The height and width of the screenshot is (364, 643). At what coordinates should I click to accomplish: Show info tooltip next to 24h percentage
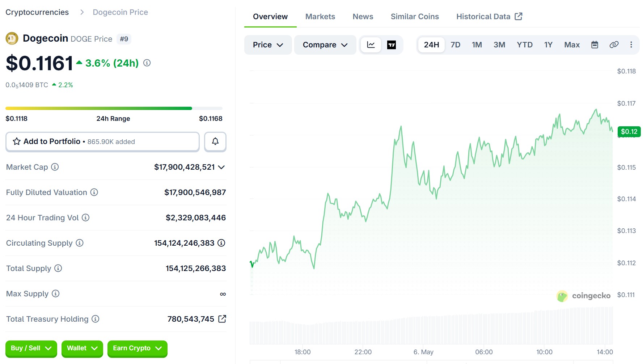[x=147, y=63]
